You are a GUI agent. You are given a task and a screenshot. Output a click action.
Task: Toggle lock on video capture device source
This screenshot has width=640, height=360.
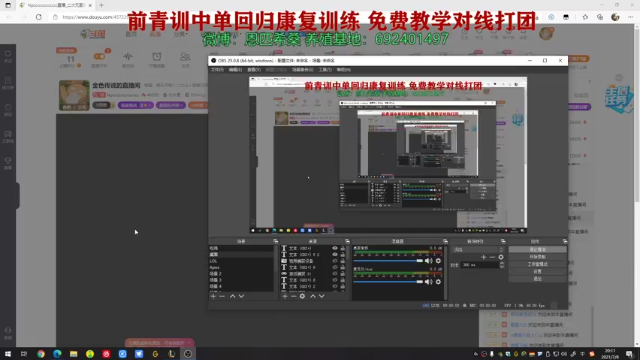pyautogui.click(x=342, y=261)
